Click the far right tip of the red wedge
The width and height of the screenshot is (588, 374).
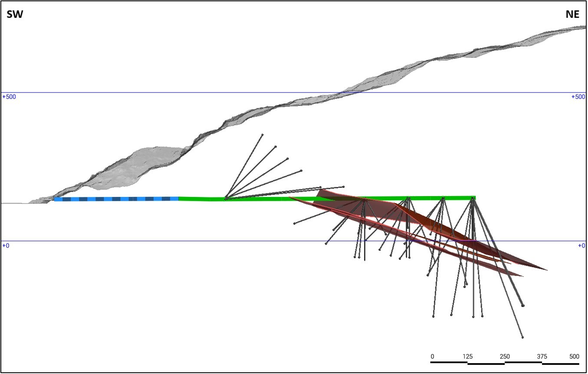tap(547, 270)
